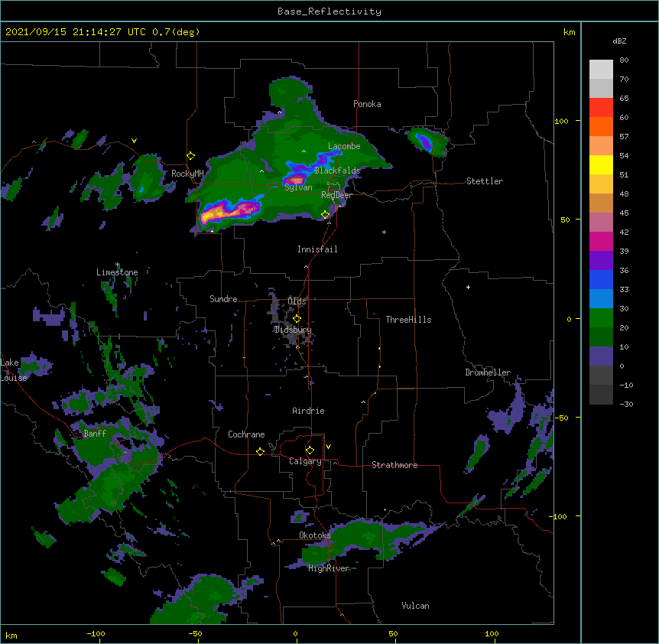Image resolution: width=659 pixels, height=644 pixels.
Task: Click the Limestone label
Action: (x=117, y=272)
